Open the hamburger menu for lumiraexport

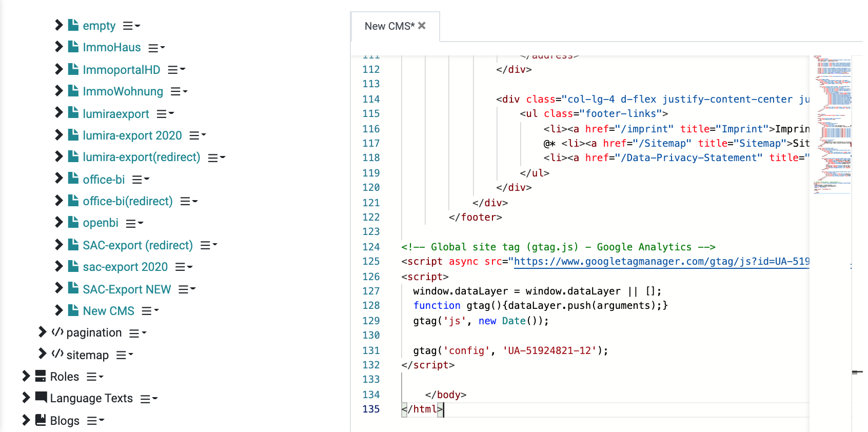tap(165, 113)
